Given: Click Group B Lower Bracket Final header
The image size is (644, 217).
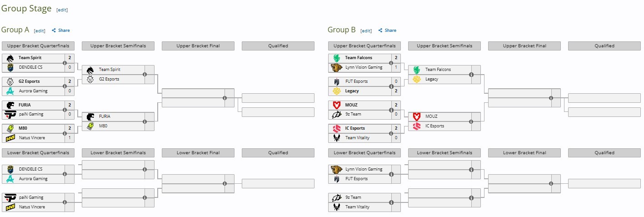Looking at the screenshot, I should tap(524, 153).
